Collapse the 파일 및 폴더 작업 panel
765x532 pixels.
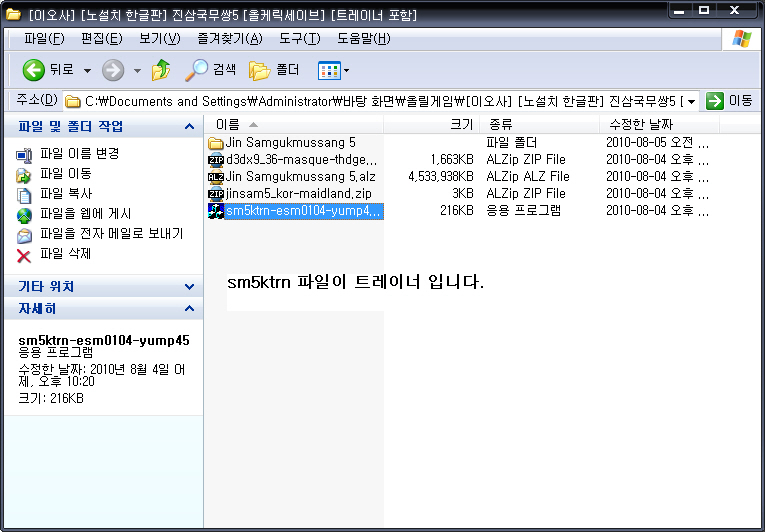(189, 127)
